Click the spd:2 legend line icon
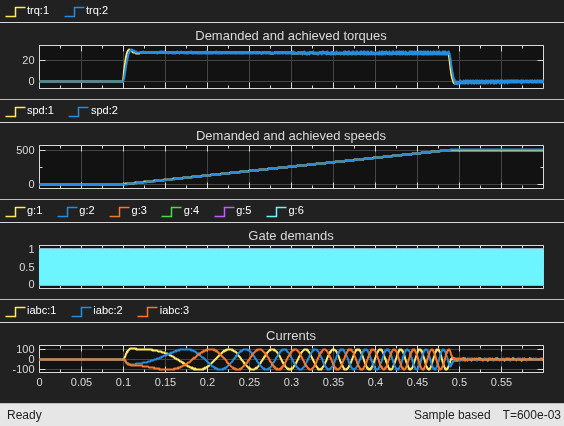 pos(78,111)
